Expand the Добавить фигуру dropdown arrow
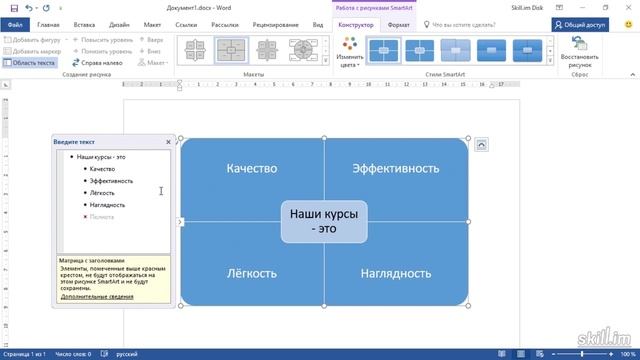 coord(66,40)
